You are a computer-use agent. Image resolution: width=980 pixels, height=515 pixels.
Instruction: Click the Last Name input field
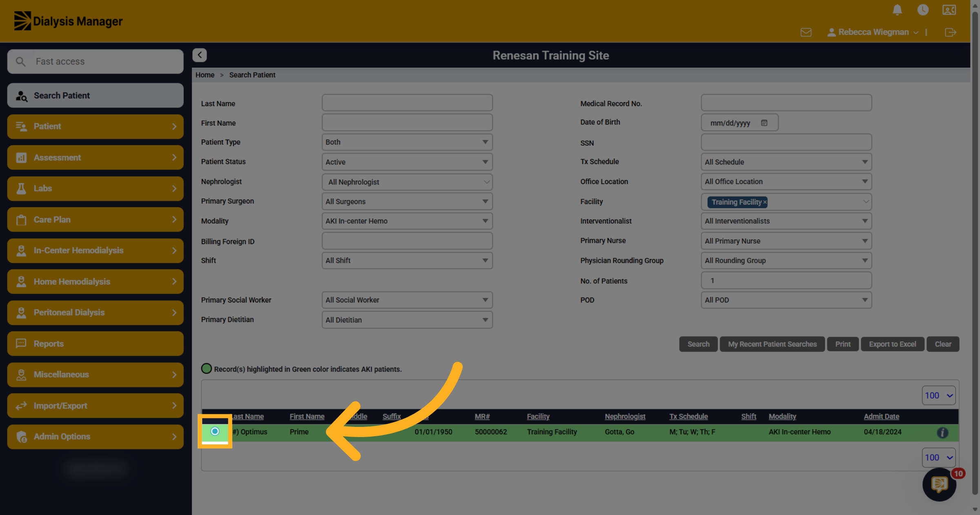407,103
